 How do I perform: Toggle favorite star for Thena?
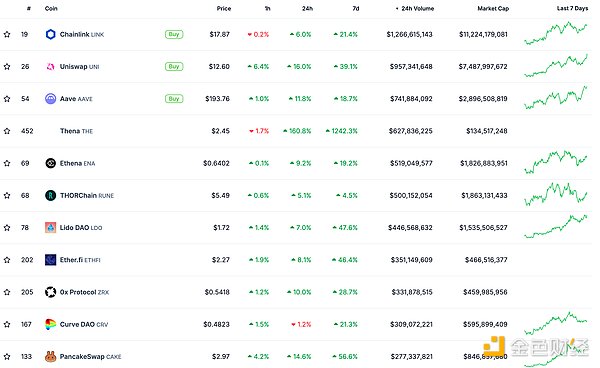coord(7,131)
